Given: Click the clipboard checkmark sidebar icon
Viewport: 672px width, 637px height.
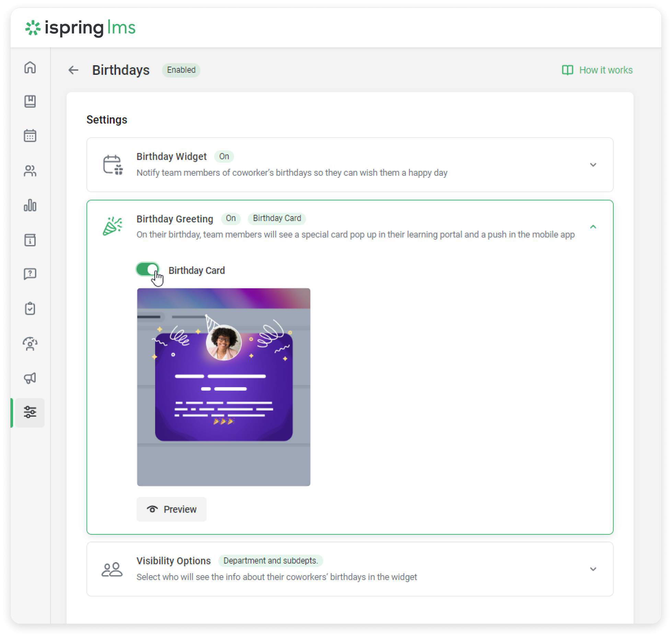Looking at the screenshot, I should [30, 309].
